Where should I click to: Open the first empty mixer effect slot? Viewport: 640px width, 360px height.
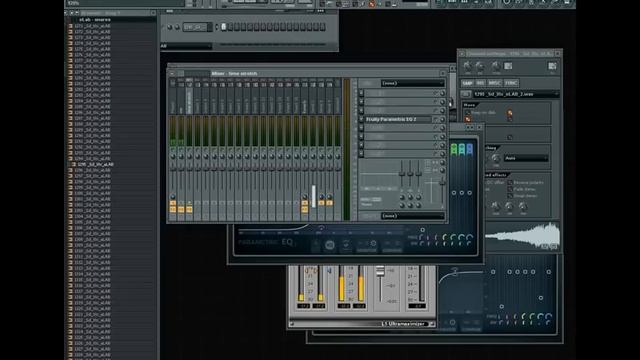point(398,93)
